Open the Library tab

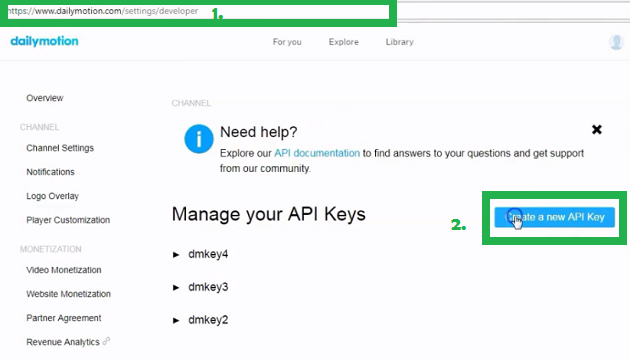399,42
